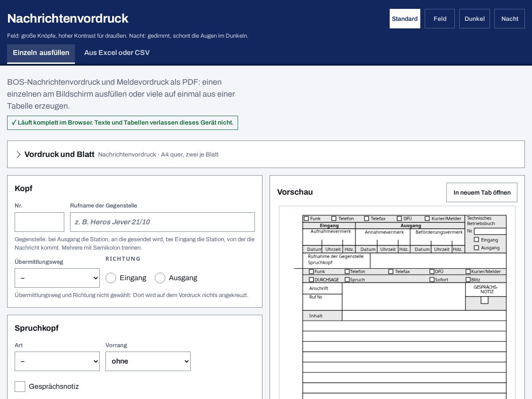
Task: Click the Sofort text in preview form
Action: [x=442, y=280]
